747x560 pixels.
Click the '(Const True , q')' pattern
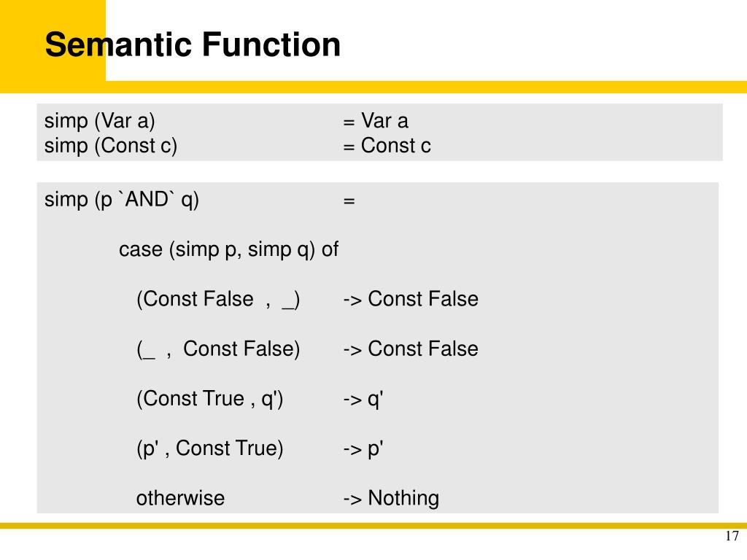[209, 399]
